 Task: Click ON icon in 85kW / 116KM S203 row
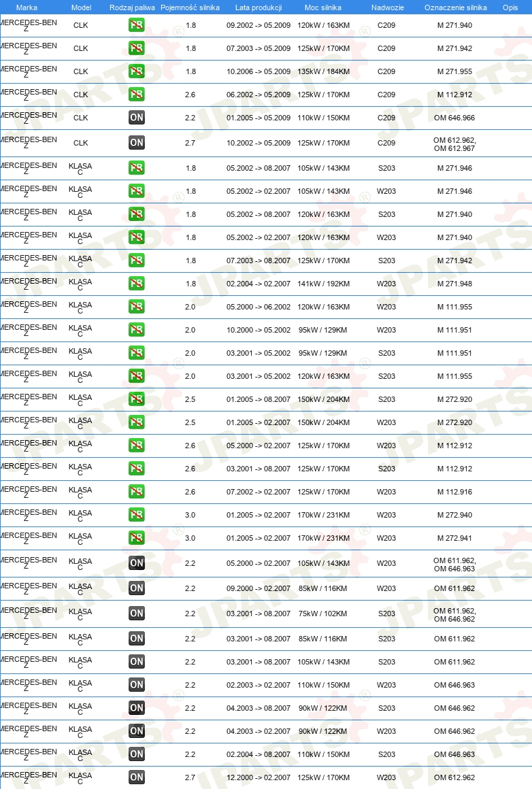(136, 639)
